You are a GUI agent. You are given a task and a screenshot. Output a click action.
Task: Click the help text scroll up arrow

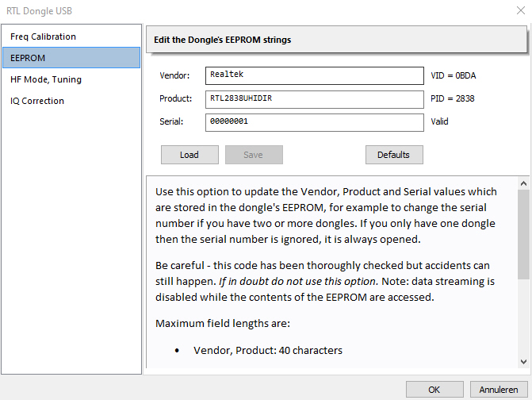[x=523, y=183]
